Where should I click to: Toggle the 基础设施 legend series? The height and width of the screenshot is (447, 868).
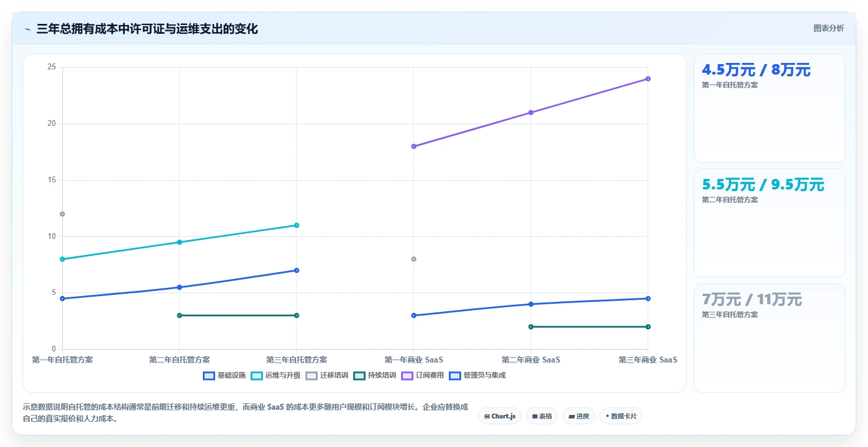[224, 375]
